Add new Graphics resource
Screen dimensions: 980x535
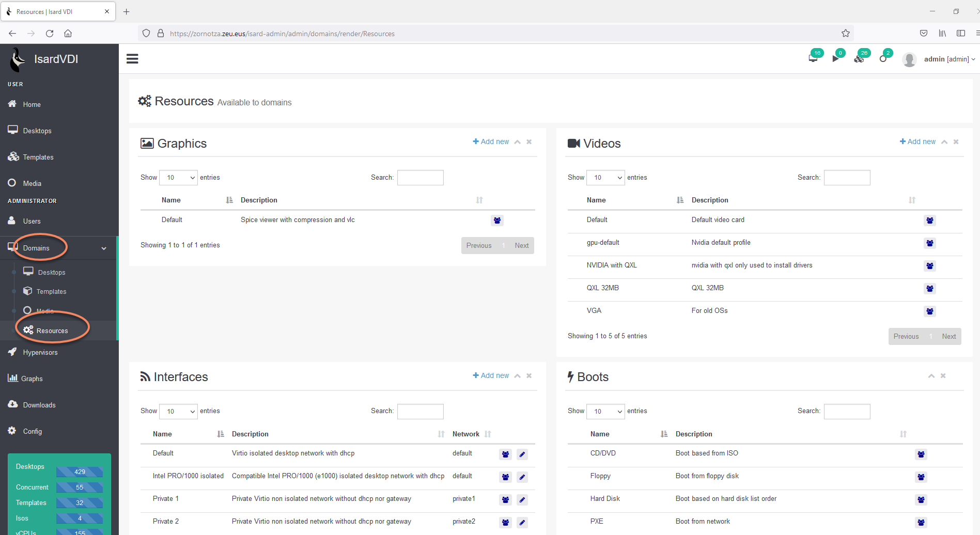(491, 141)
